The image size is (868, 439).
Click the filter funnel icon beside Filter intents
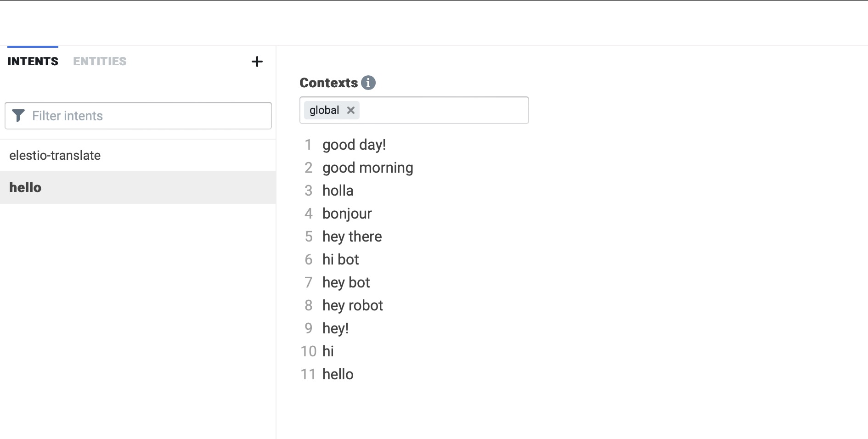[x=18, y=116]
